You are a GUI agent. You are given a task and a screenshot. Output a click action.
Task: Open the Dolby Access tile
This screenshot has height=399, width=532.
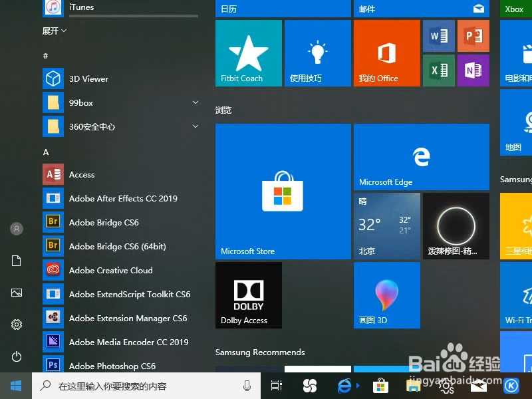click(248, 295)
